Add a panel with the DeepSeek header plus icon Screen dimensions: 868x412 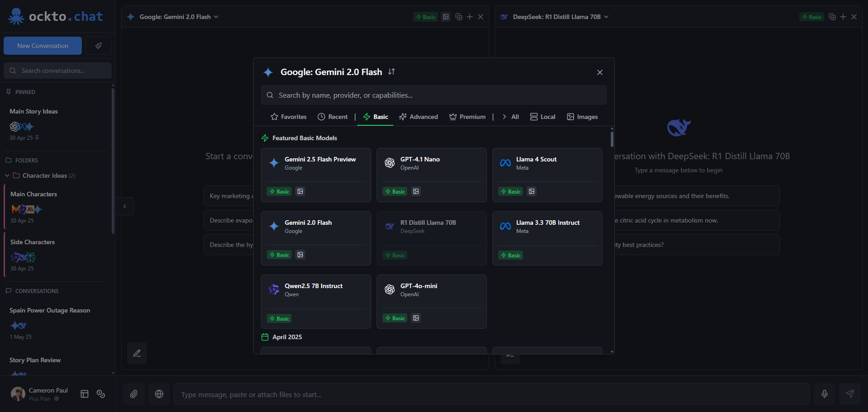tap(843, 17)
